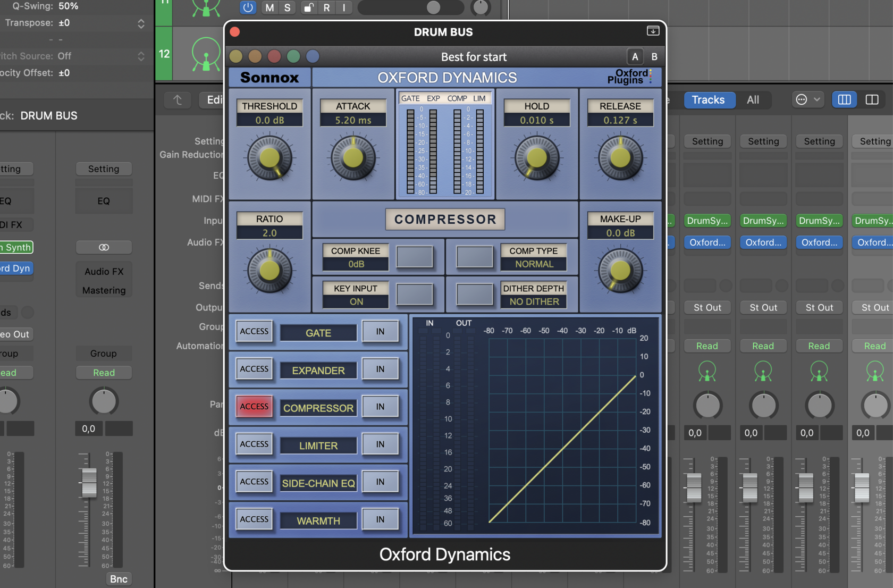Click the HOLD knob
The height and width of the screenshot is (588, 893).
coord(537,158)
